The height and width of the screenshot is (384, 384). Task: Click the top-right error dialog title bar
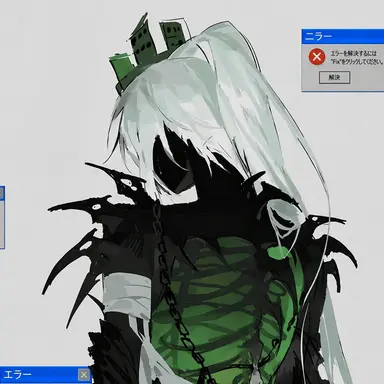pos(343,36)
